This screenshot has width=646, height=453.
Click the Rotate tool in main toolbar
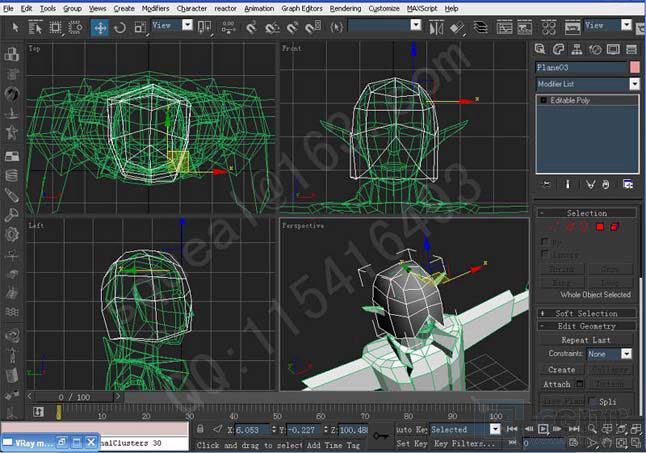click(x=121, y=27)
